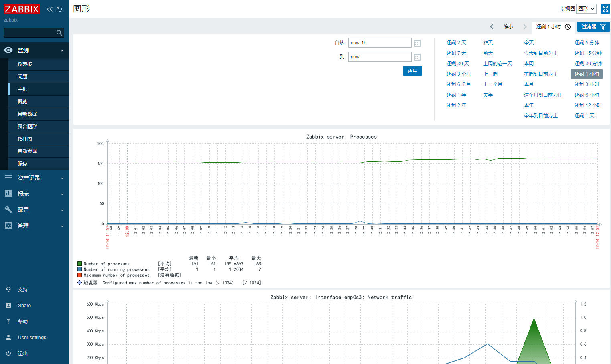Viewport: 611px width, 364px height.
Task: Select the 还剩 30 天 time range
Action: [x=458, y=64]
